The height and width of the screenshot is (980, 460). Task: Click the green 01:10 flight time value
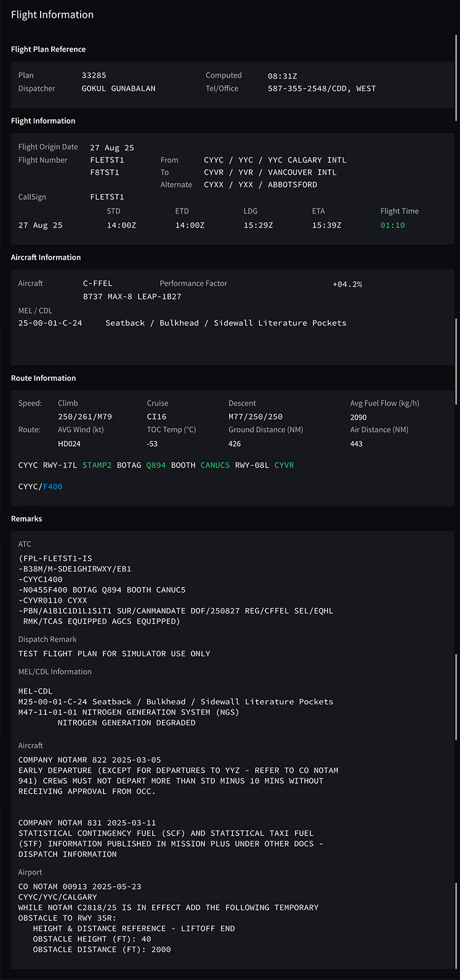pos(392,225)
